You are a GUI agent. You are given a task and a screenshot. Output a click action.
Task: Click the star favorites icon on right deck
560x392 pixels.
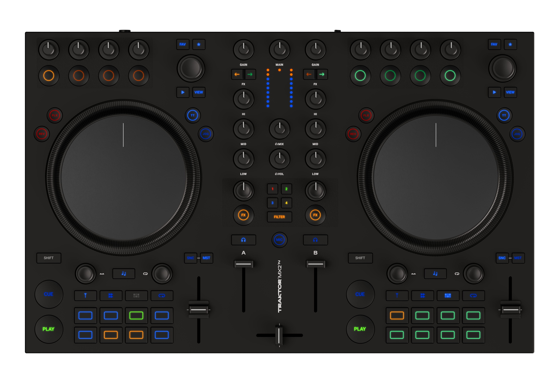(510, 44)
